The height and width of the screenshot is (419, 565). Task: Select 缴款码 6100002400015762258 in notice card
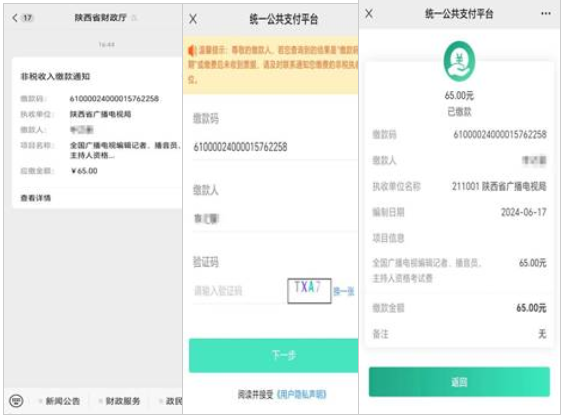[114, 98]
